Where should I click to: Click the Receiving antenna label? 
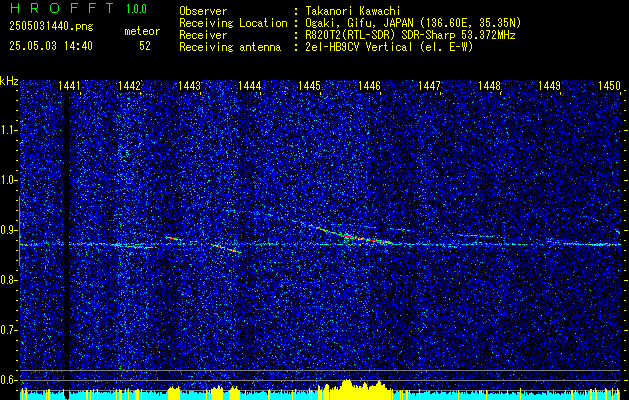click(x=230, y=47)
